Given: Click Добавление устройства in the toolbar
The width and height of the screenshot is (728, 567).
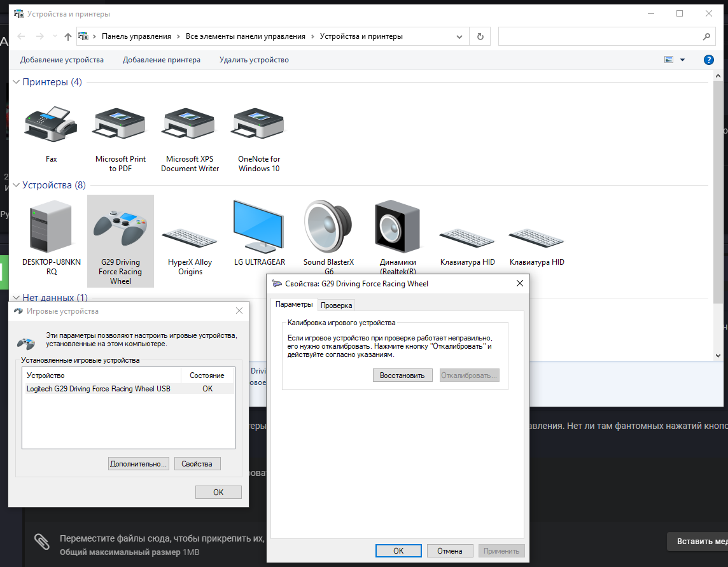Looking at the screenshot, I should click(62, 60).
